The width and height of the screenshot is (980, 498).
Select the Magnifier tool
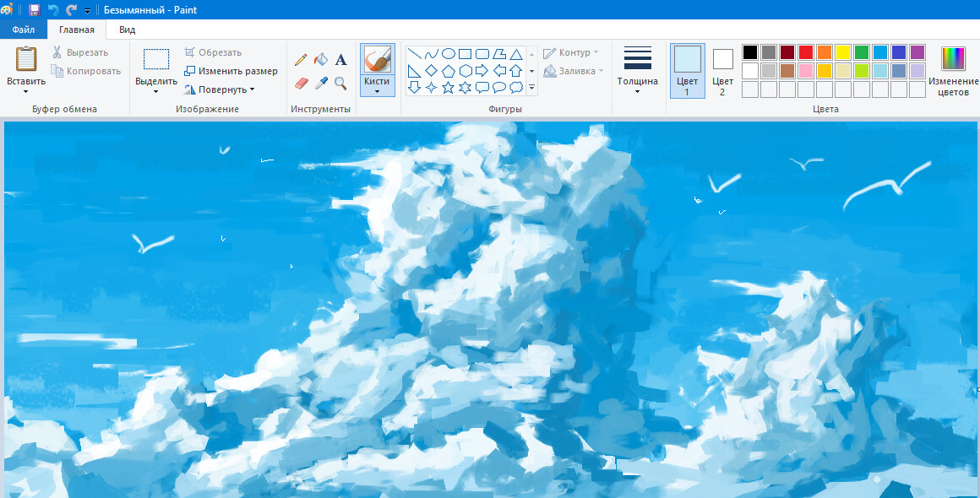coord(341,82)
